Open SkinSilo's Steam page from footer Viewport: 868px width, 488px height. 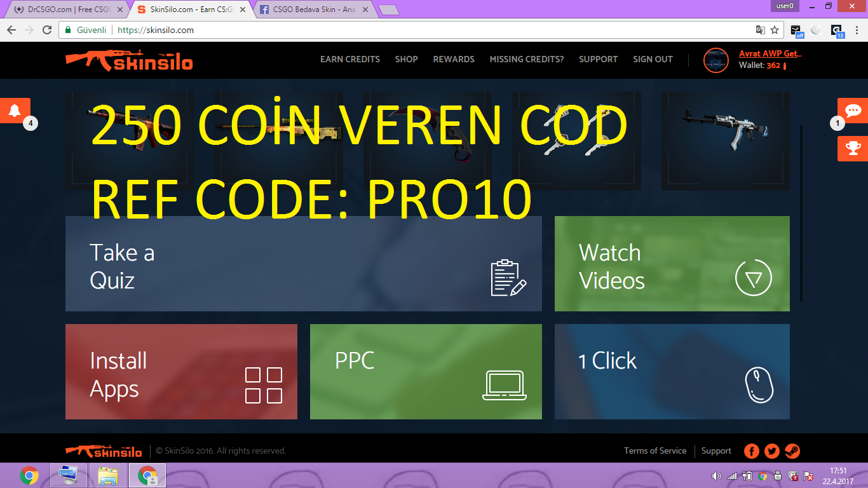(x=792, y=451)
